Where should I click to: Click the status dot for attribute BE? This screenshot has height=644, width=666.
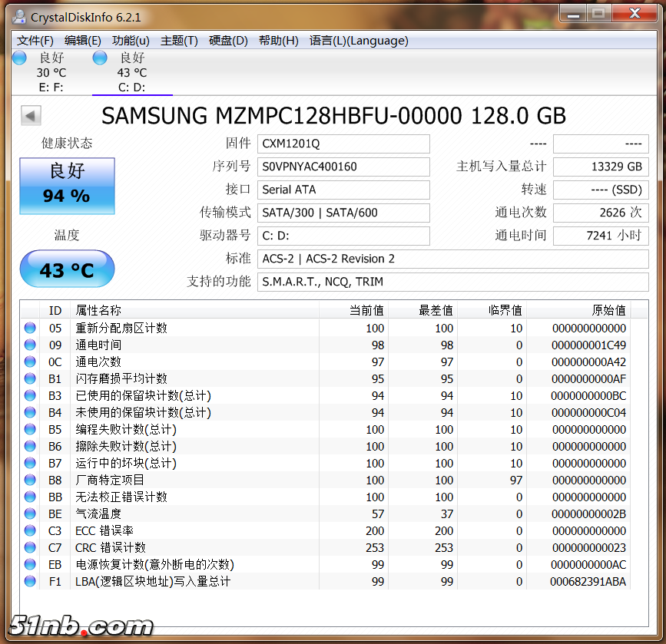(30, 514)
